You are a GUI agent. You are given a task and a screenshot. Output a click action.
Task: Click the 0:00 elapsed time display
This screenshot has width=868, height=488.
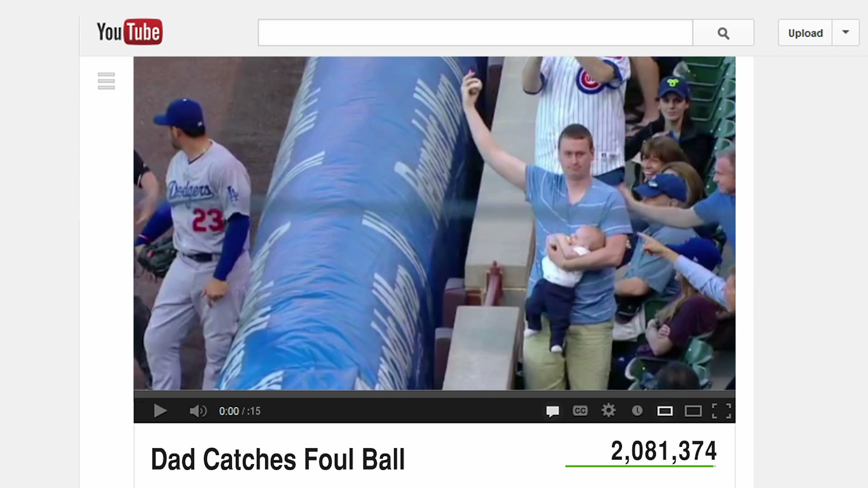(229, 411)
